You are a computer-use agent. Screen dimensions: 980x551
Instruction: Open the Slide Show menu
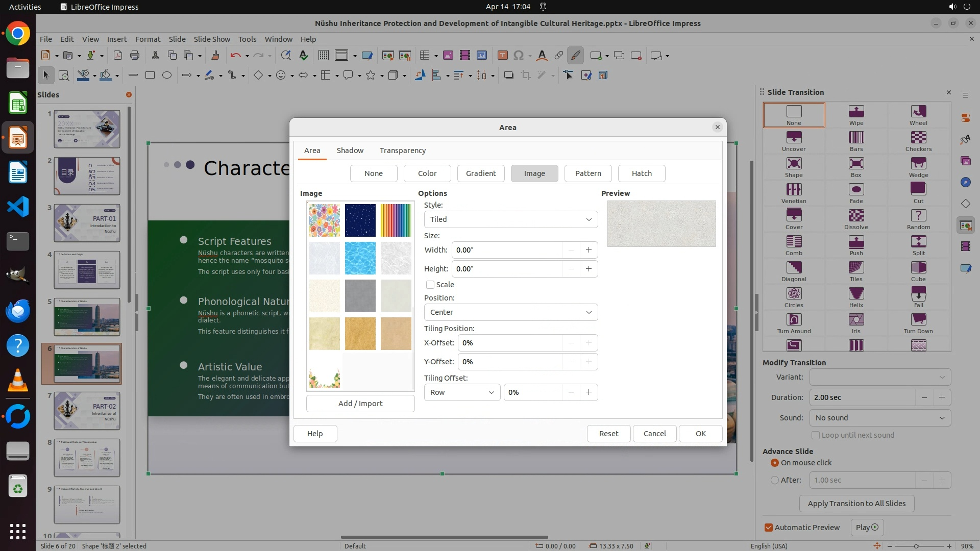(x=212, y=39)
